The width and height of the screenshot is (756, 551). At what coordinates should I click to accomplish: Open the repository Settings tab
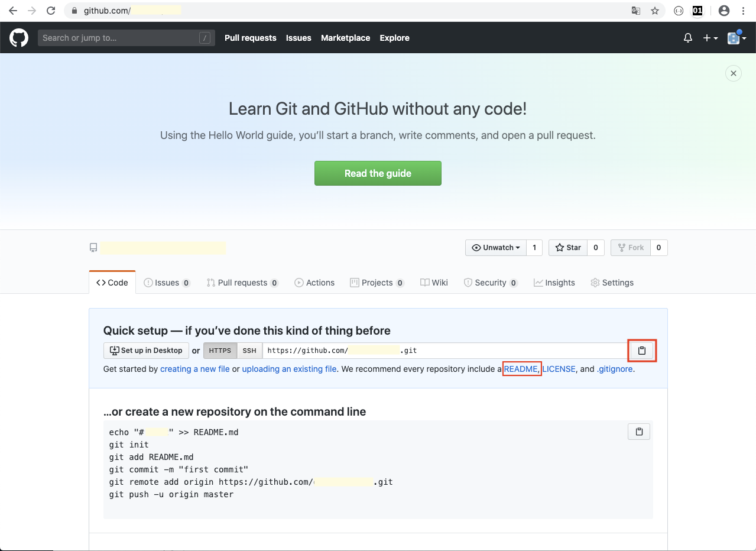click(x=612, y=283)
